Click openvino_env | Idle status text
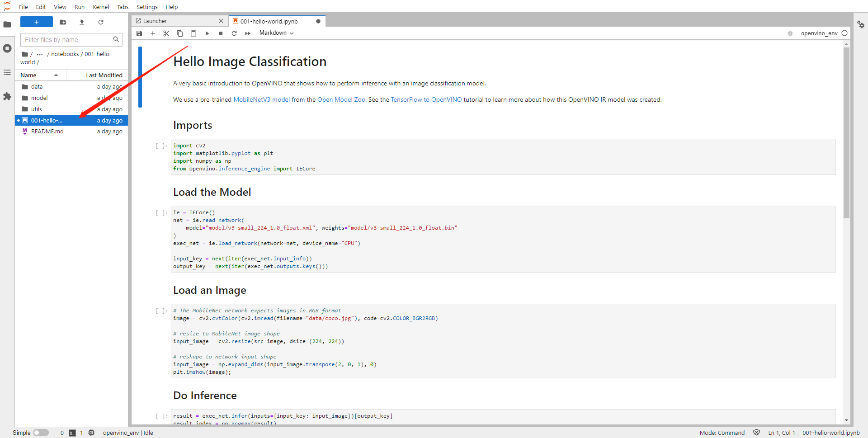Viewport: 868px width, 438px height. tap(128, 433)
